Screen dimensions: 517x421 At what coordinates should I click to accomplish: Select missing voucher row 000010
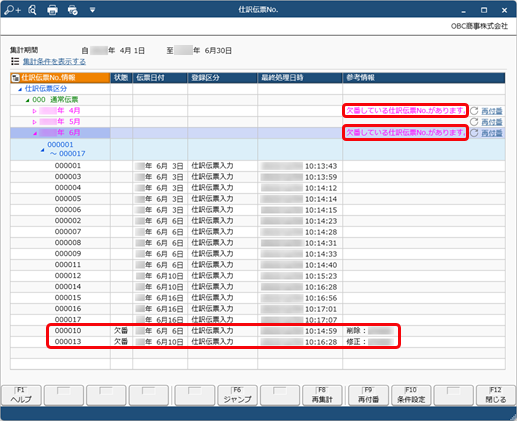pyautogui.click(x=258, y=331)
